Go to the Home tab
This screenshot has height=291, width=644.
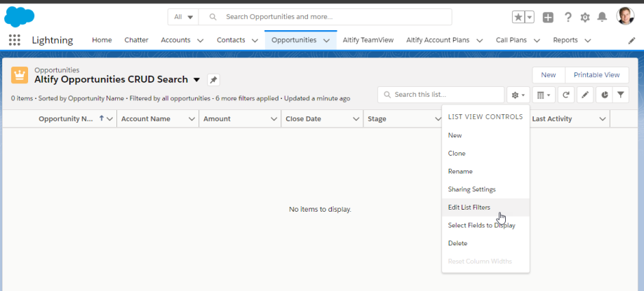coord(102,40)
